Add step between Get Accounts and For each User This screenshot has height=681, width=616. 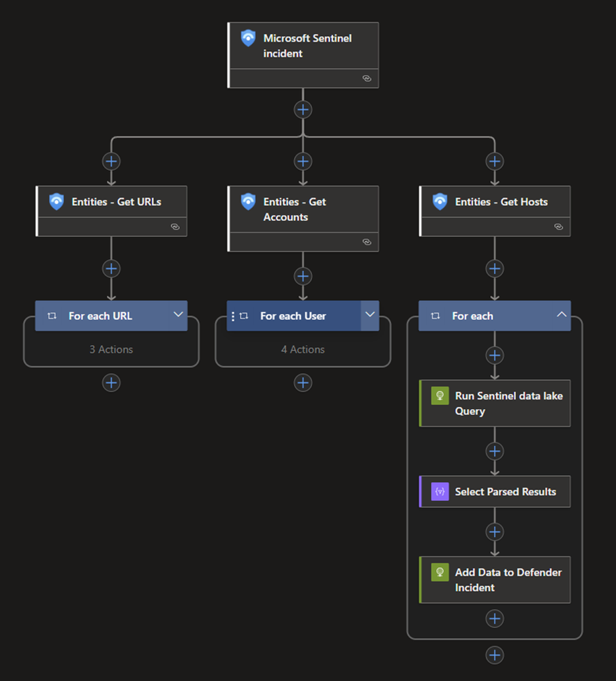303,276
